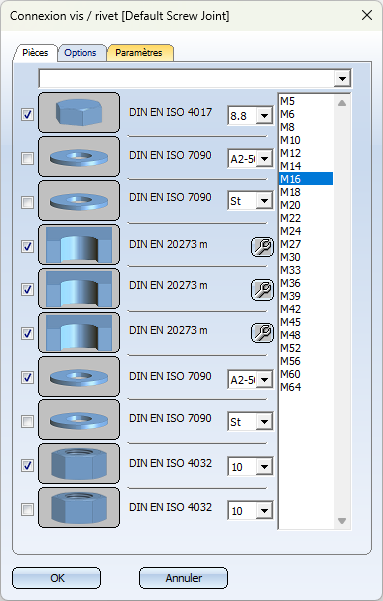
Task: Select size M18 in the list
Action: (x=306, y=192)
